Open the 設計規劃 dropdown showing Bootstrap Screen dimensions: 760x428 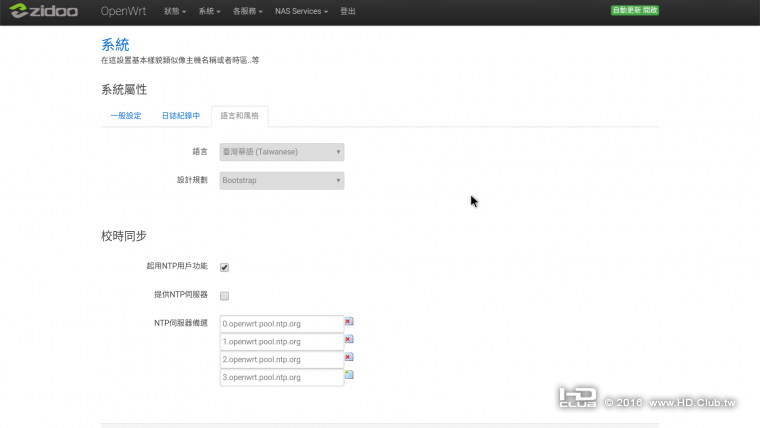click(282, 180)
